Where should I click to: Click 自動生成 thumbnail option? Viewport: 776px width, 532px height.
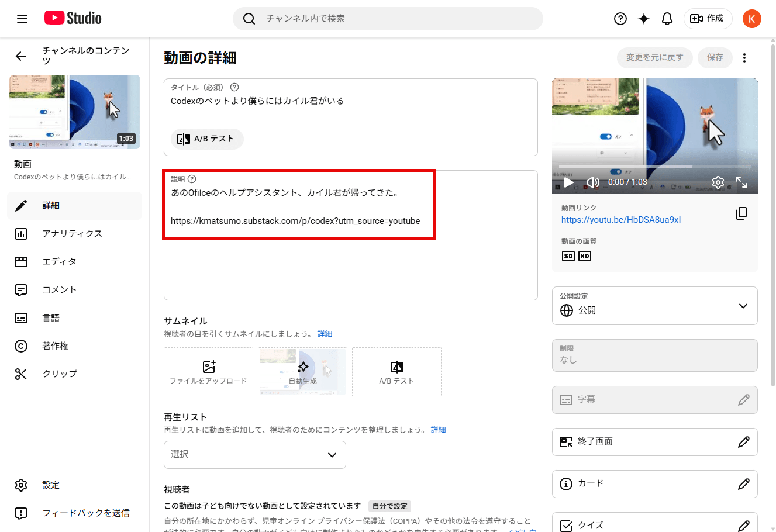click(302, 372)
